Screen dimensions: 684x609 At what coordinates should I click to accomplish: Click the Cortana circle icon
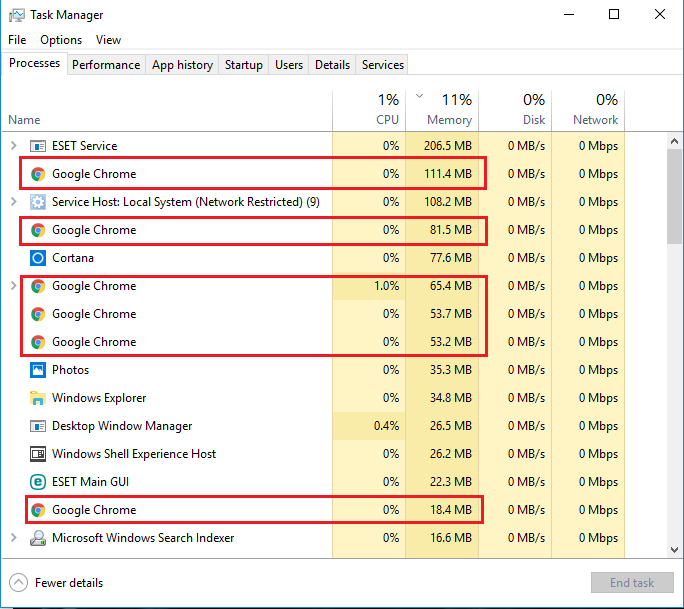pyautogui.click(x=38, y=258)
